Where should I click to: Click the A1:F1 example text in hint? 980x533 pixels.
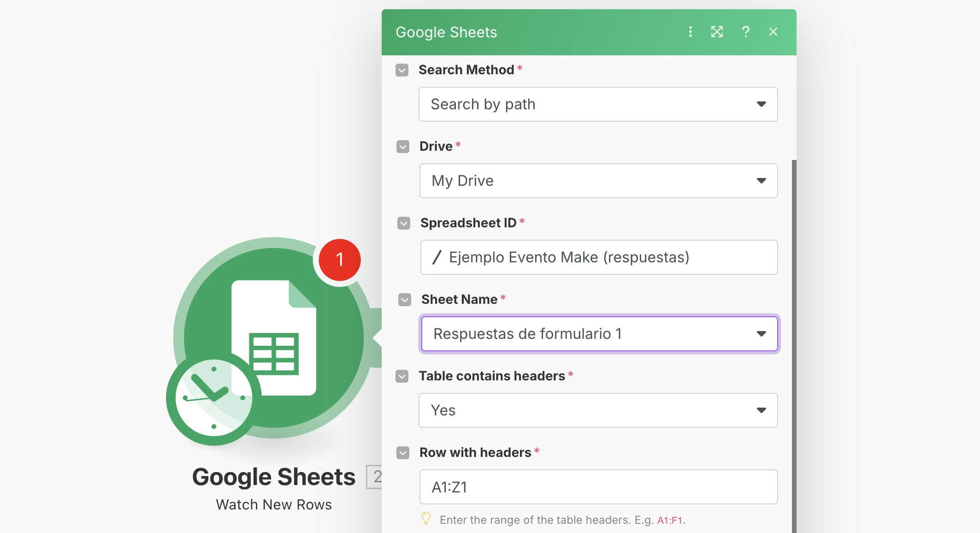670,520
